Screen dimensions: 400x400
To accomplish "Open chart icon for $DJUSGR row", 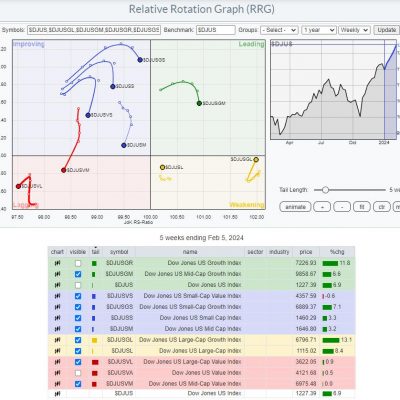I will 57,263.
